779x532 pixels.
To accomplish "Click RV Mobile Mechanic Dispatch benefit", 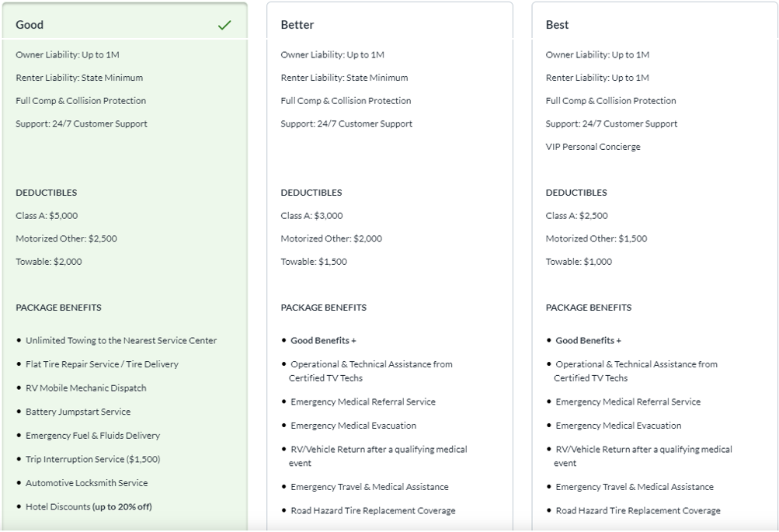I will 85,388.
